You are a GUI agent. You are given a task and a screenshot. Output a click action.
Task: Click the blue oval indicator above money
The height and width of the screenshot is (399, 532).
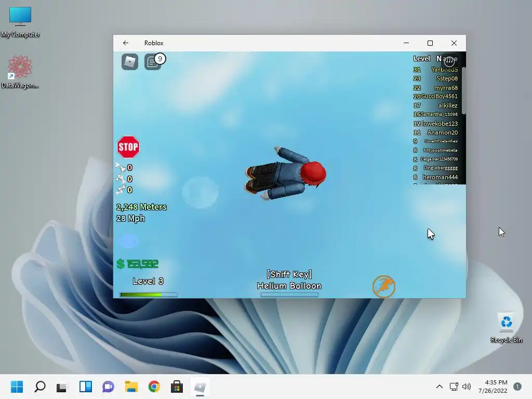pos(128,241)
